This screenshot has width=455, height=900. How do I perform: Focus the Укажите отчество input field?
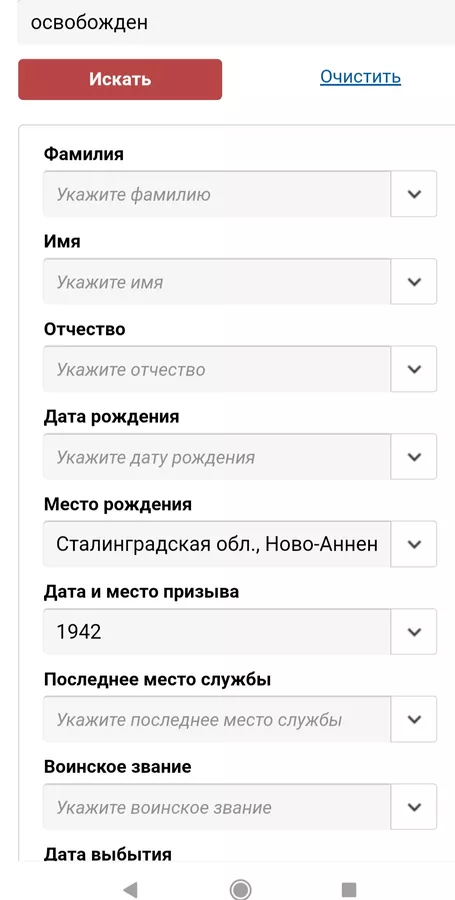tap(217, 369)
